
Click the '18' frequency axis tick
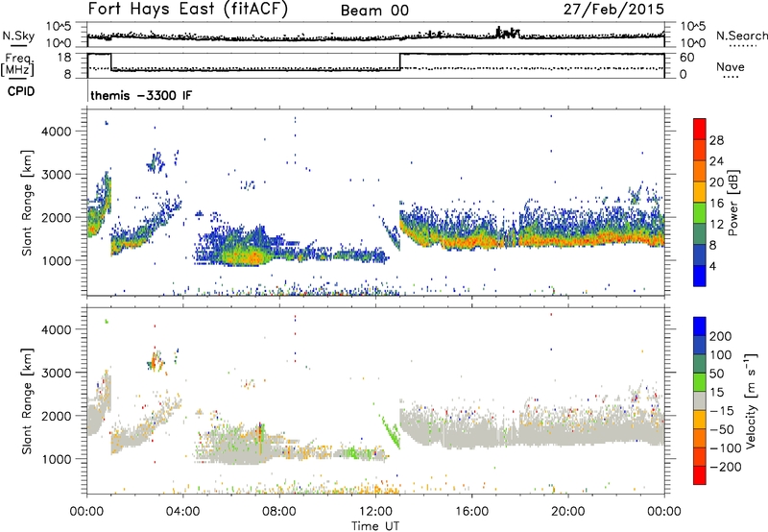click(64, 58)
